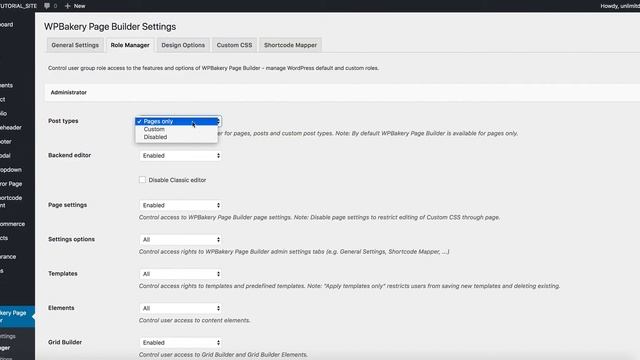The height and width of the screenshot is (360, 640).
Task: Open the Settings options dropdown
Action: pos(180,239)
